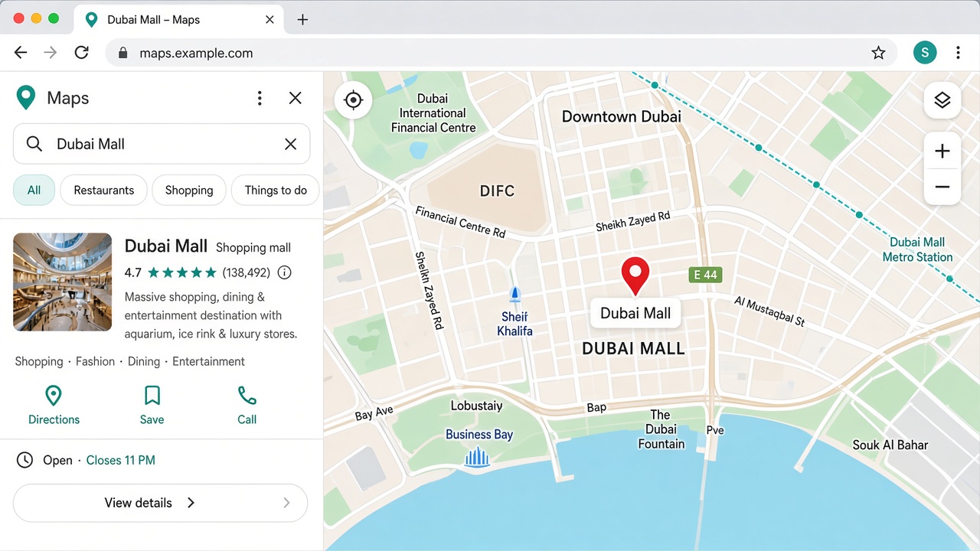Click the search magnifier icon
This screenshot has width=980, height=551.
coord(34,144)
